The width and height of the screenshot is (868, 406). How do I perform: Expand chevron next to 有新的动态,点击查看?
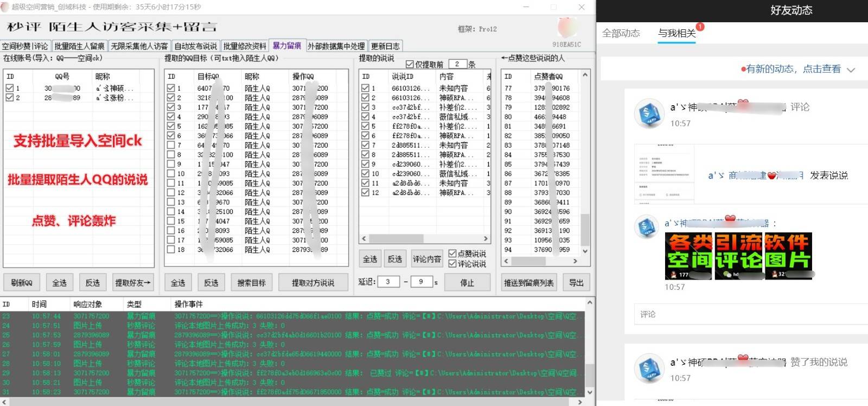[x=851, y=70]
